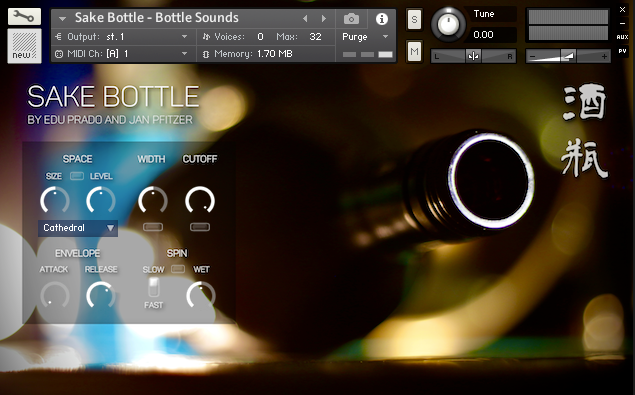Click the pan L-R slider

coord(473,56)
